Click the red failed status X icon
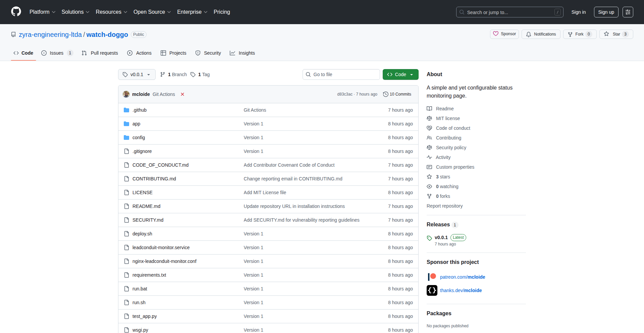 click(x=182, y=94)
